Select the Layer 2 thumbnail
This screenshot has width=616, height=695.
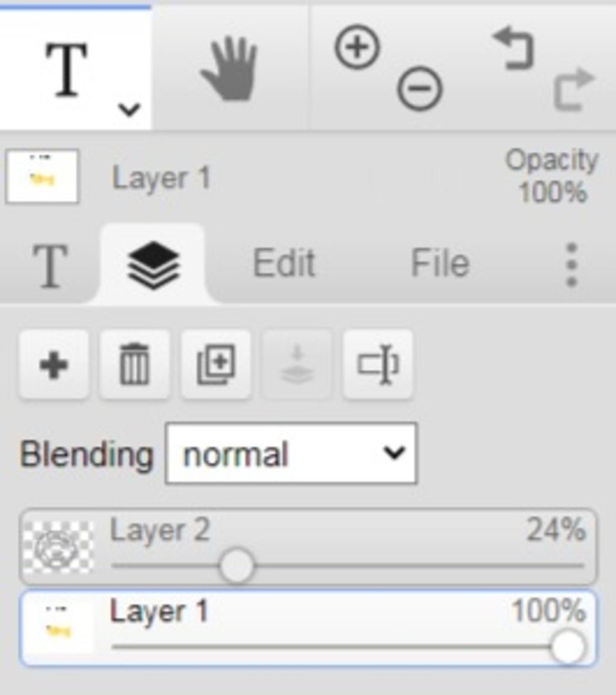point(58,547)
